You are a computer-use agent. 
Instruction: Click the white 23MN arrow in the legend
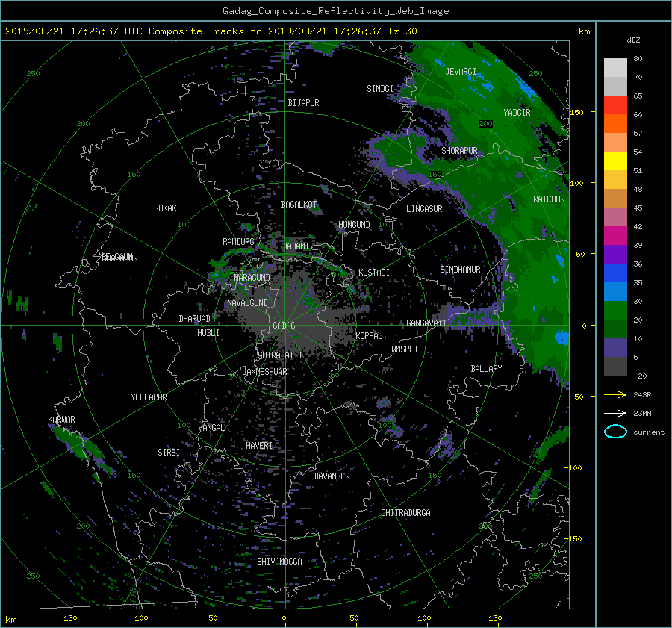[x=615, y=413]
